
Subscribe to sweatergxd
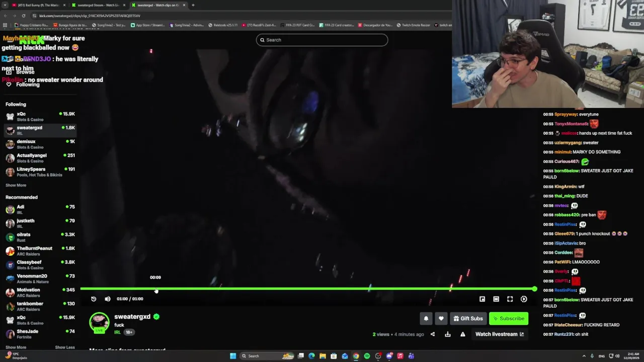(509, 318)
